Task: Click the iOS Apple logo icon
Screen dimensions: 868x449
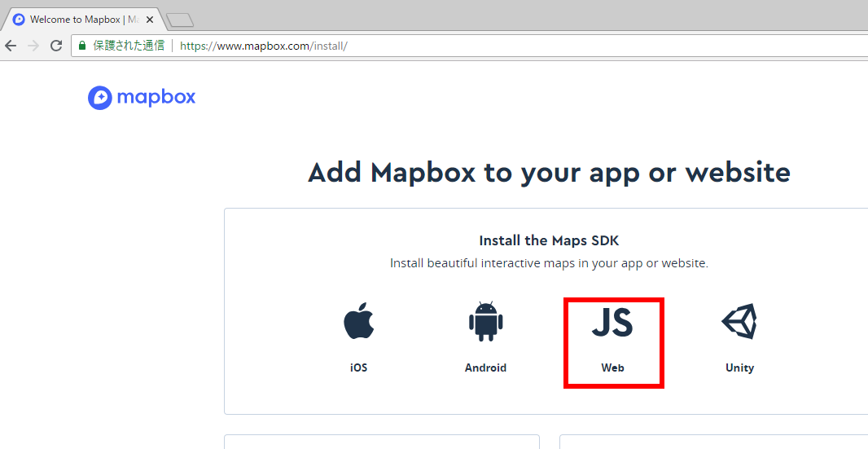Action: pyautogui.click(x=359, y=320)
